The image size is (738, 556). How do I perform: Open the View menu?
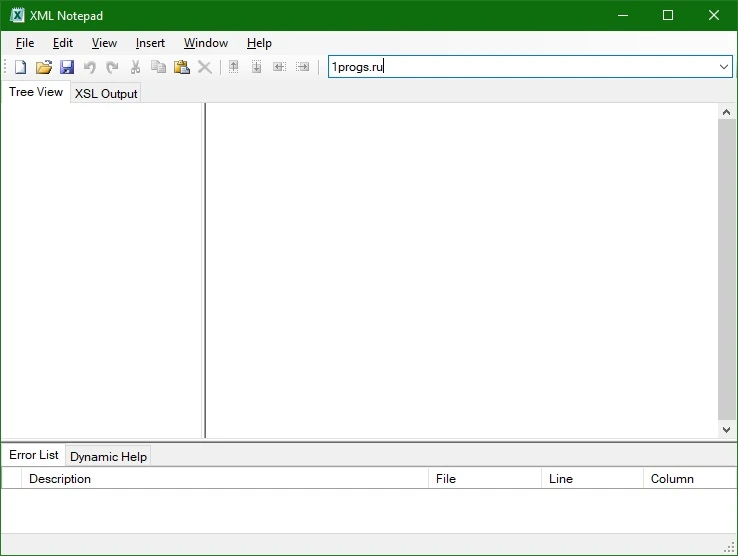pos(104,43)
